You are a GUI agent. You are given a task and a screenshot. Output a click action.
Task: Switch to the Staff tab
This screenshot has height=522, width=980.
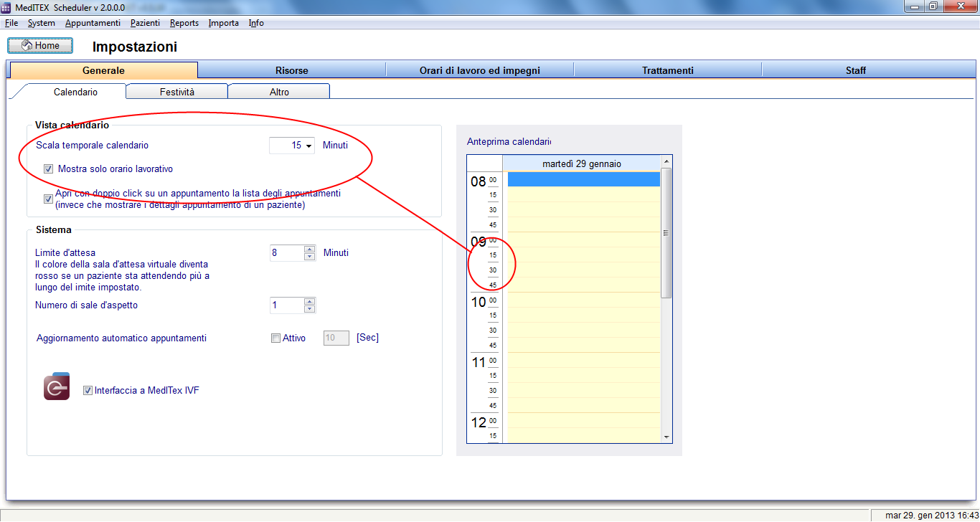pyautogui.click(x=856, y=70)
